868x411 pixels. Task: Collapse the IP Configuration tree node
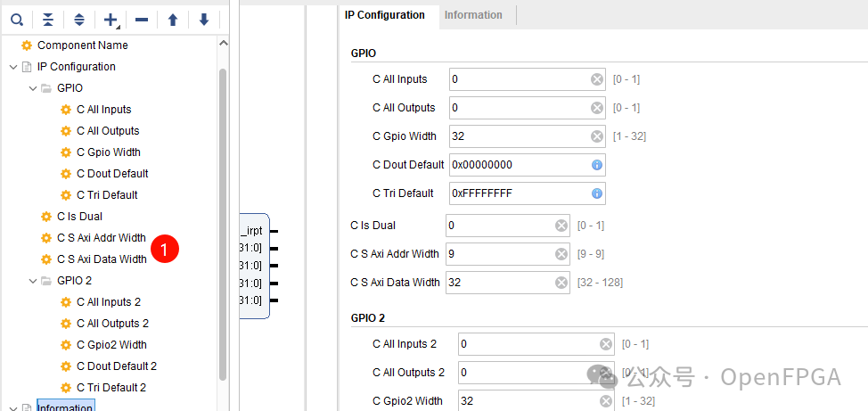pos(13,67)
